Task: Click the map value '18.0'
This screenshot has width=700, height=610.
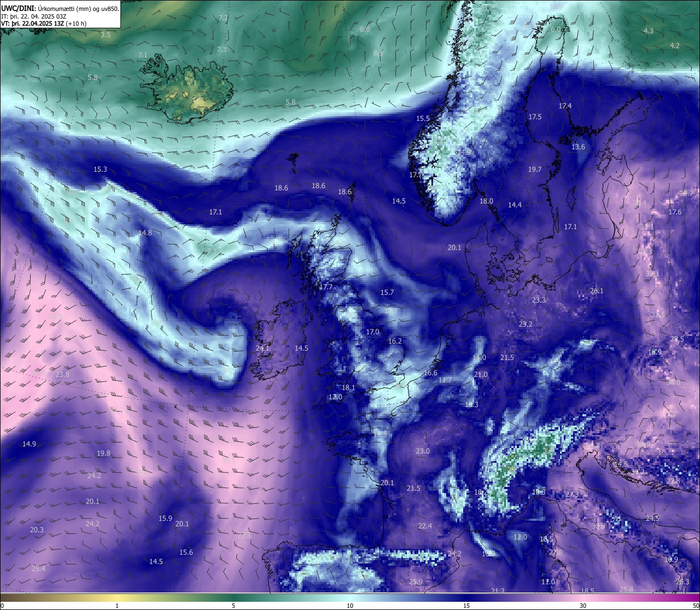Action: 486,201
